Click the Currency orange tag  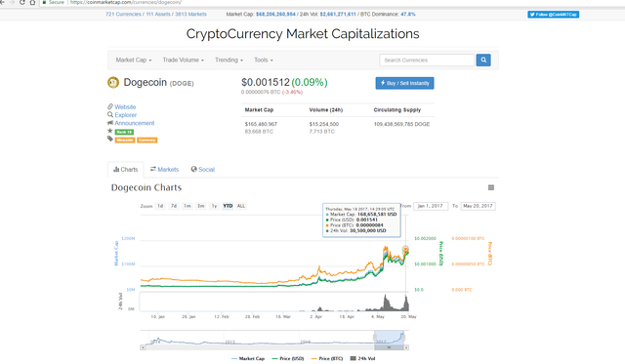tap(147, 141)
